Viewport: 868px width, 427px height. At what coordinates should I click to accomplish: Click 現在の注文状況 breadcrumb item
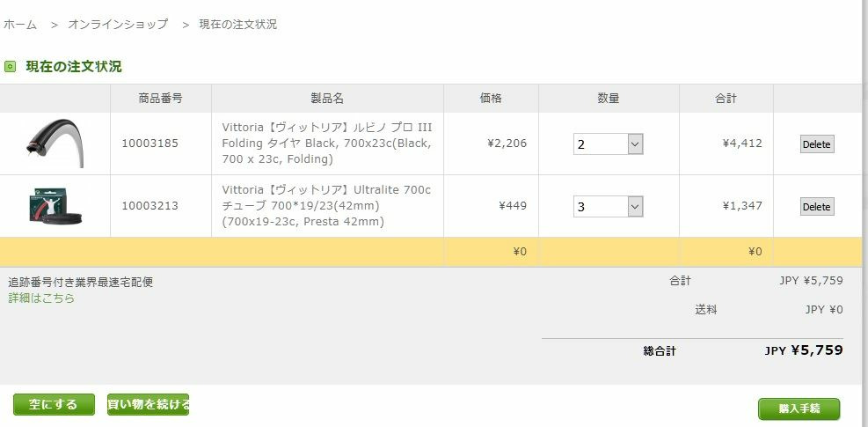[x=238, y=25]
